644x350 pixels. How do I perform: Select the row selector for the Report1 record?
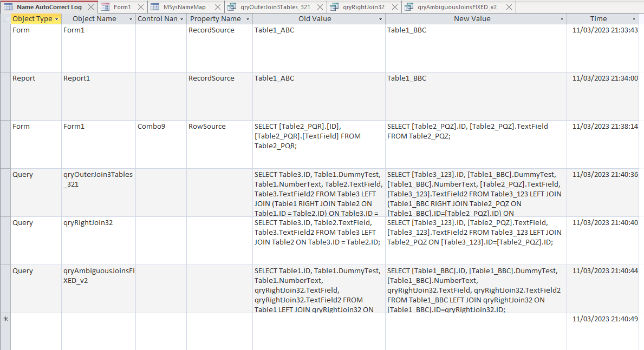pyautogui.click(x=5, y=96)
